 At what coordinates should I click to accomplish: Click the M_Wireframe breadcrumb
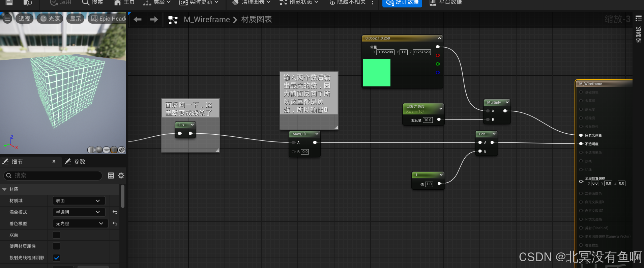[207, 20]
